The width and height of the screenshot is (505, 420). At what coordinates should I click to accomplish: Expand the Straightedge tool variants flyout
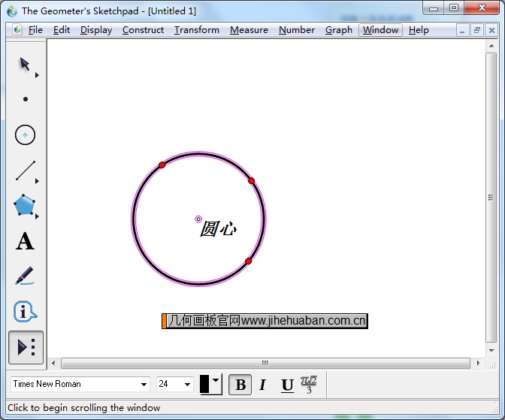tap(37, 181)
